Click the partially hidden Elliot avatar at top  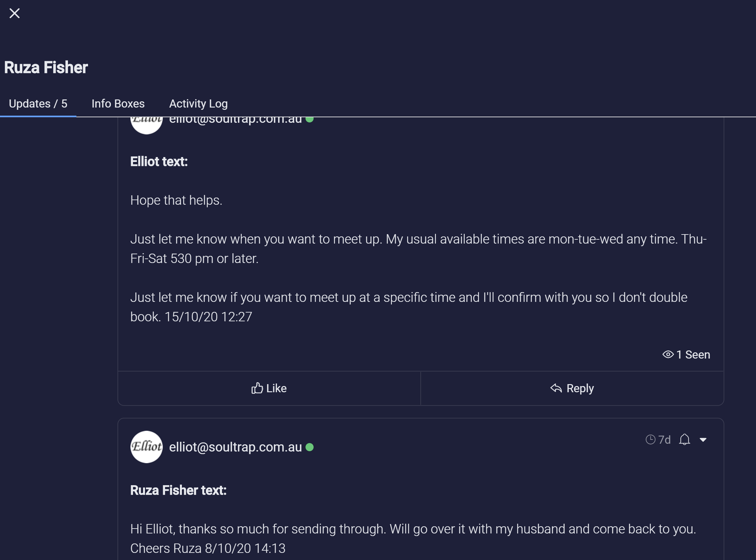tap(146, 125)
